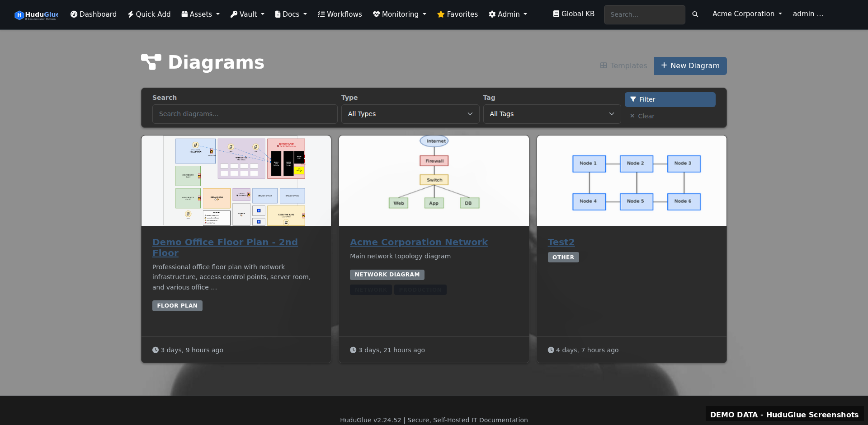Open the Docs menu
The image size is (868, 425).
click(x=290, y=14)
